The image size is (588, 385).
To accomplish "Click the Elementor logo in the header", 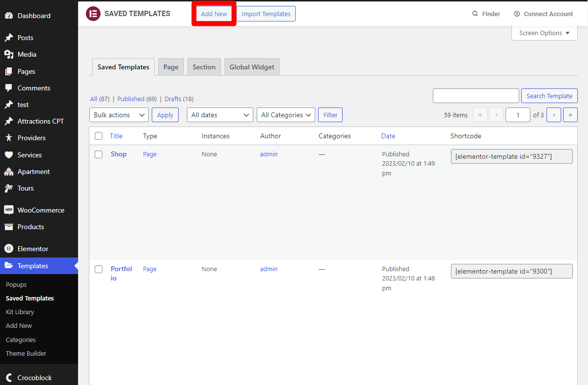I will [93, 14].
